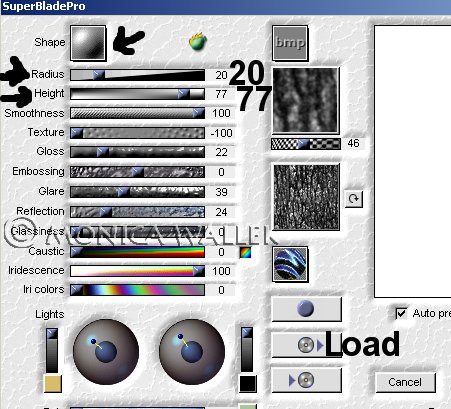The width and height of the screenshot is (451, 409).
Task: Save the preset with the arrow-disc button
Action: [x=307, y=380]
